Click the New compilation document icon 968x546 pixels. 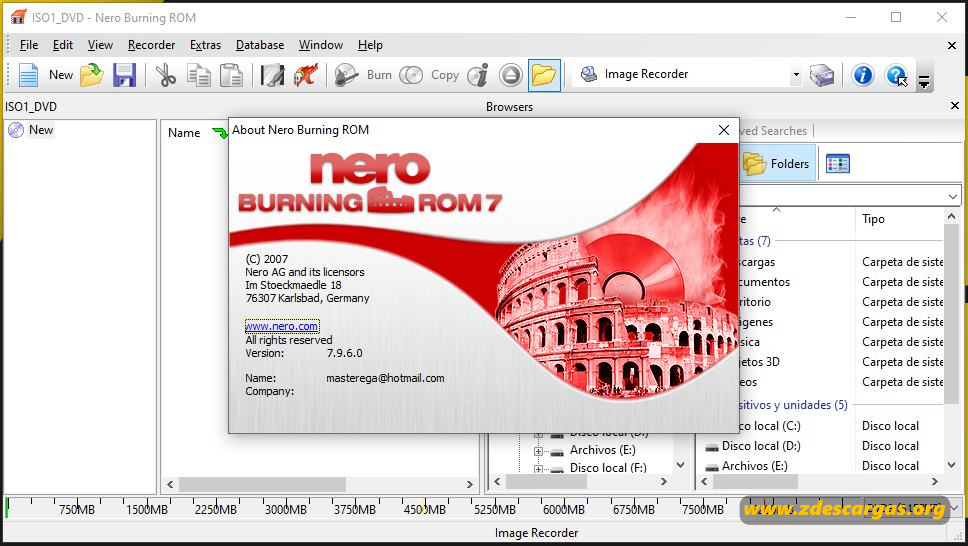(x=28, y=75)
